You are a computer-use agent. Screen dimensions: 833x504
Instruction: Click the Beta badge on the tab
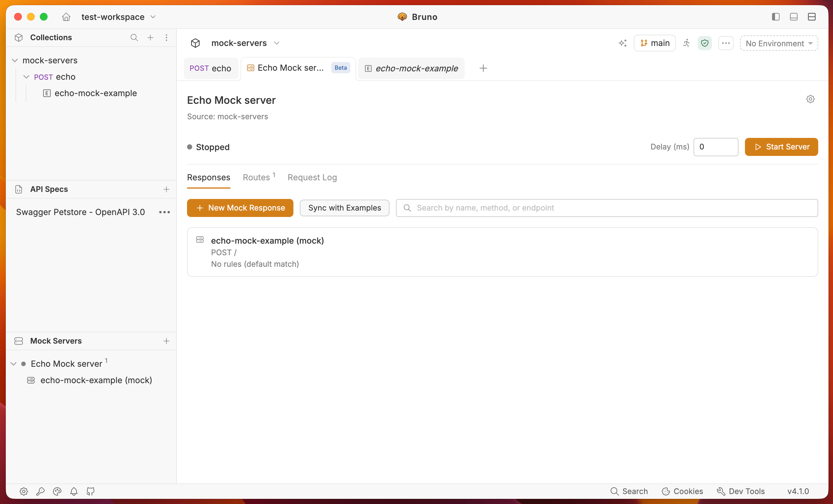click(340, 68)
